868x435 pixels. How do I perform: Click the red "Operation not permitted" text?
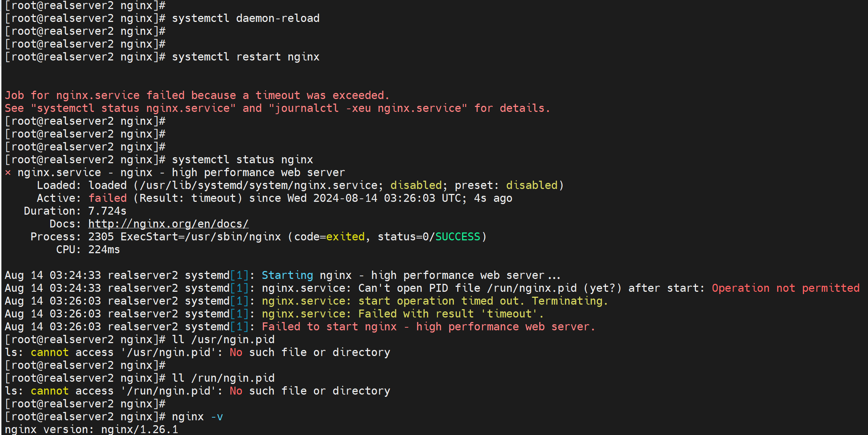(x=786, y=288)
